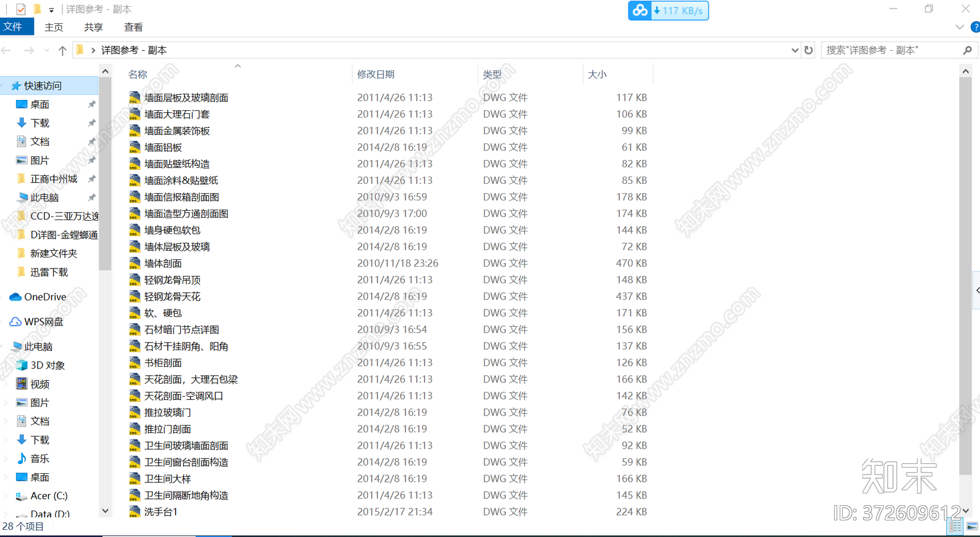Click the up-directory arrow icon
Image resolution: width=980 pixels, height=537 pixels.
(x=62, y=50)
